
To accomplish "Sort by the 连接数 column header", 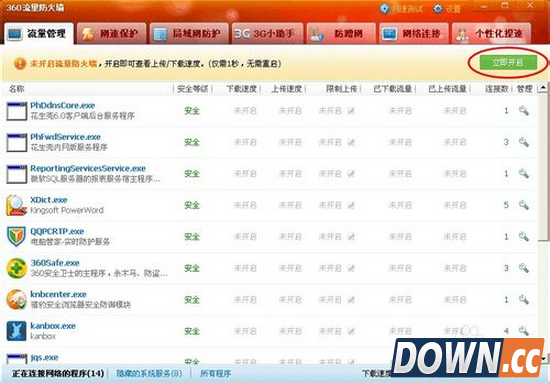I will (496, 89).
